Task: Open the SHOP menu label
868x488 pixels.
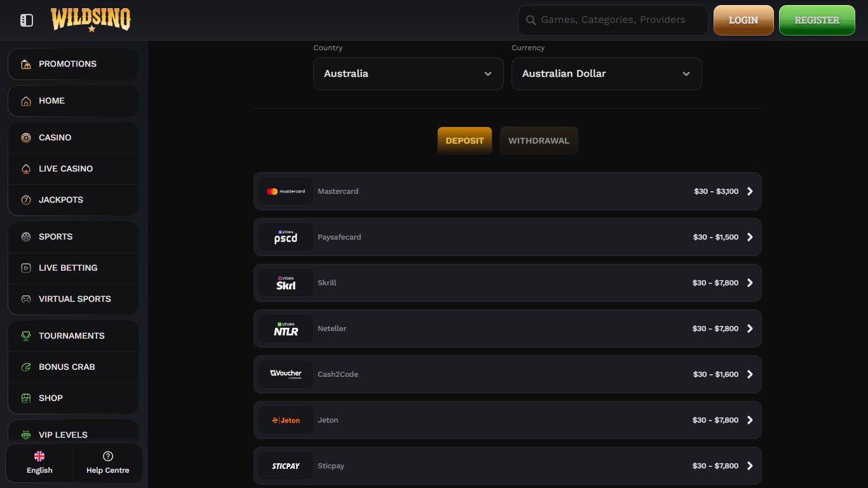Action: coord(51,398)
